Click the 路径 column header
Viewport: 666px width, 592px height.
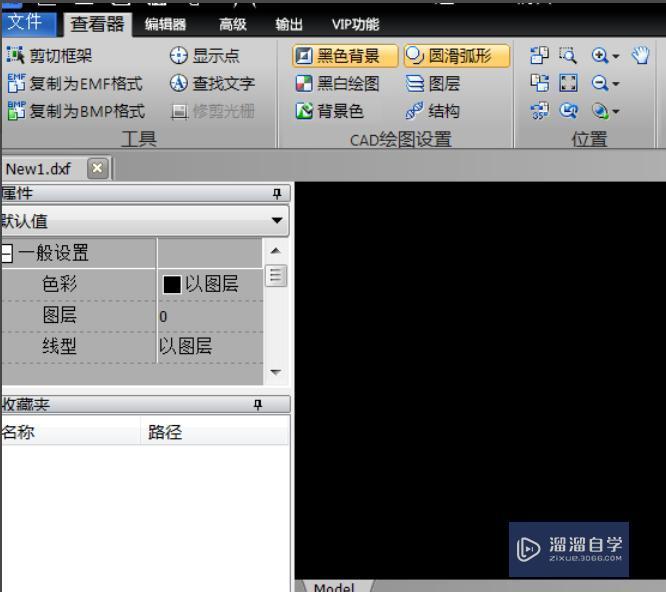[x=215, y=433]
